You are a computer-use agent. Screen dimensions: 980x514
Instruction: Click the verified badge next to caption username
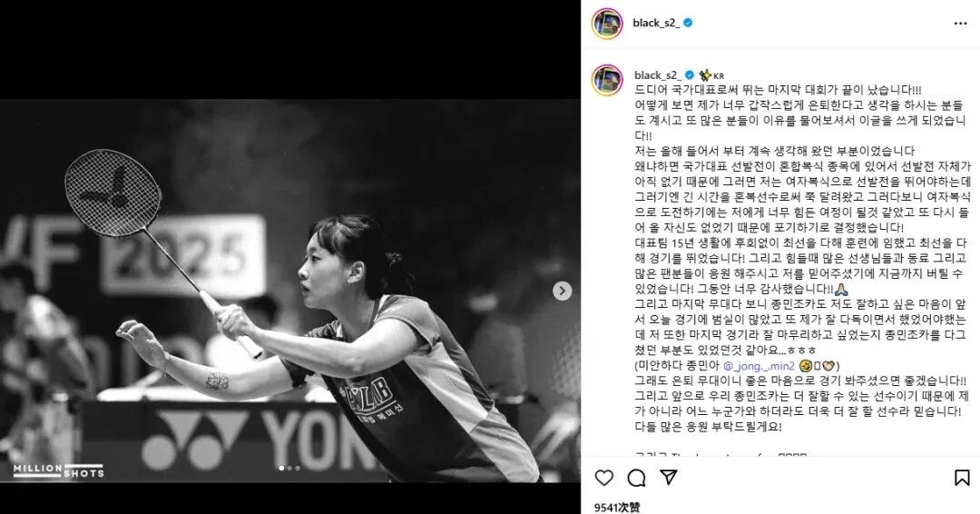(x=690, y=75)
